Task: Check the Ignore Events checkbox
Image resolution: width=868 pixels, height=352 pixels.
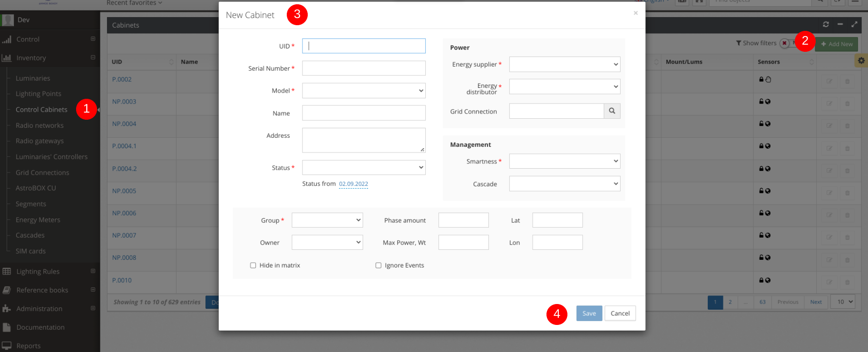Action: [379, 266]
